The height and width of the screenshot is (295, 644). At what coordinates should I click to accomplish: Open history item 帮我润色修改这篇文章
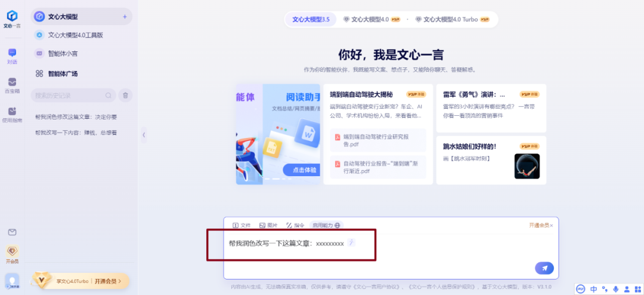(x=76, y=117)
